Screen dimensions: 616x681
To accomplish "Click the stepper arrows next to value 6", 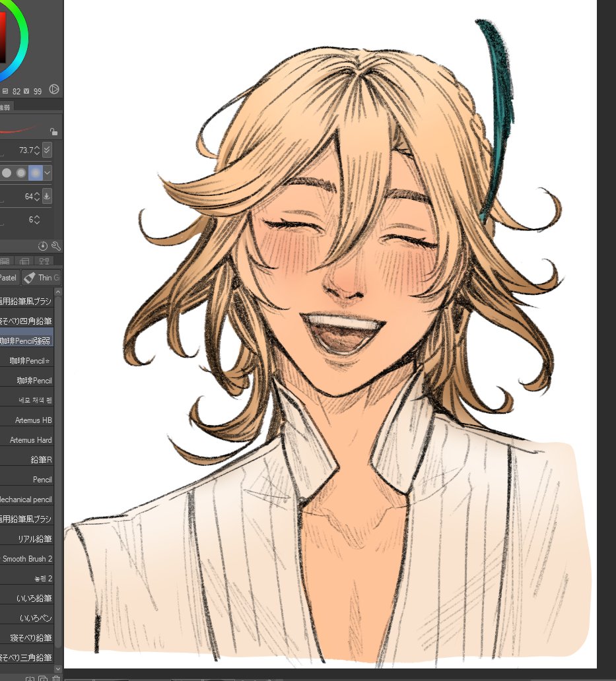I will click(36, 220).
